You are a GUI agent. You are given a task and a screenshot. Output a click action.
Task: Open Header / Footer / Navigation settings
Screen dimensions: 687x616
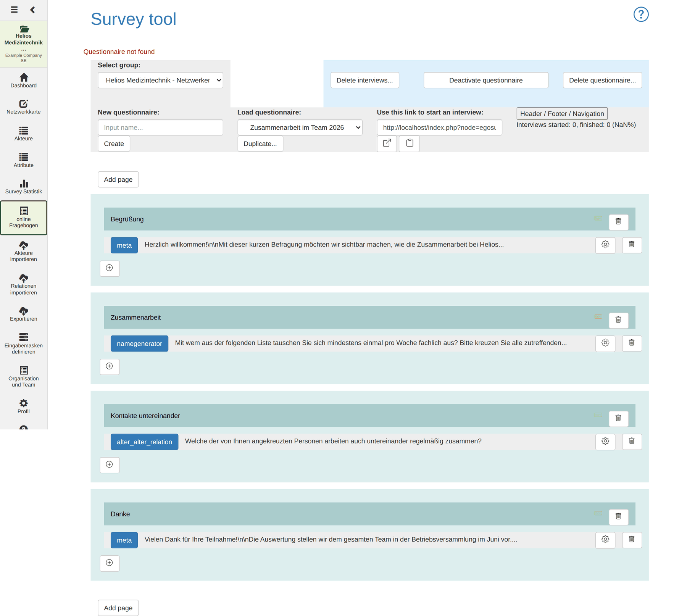[562, 114]
